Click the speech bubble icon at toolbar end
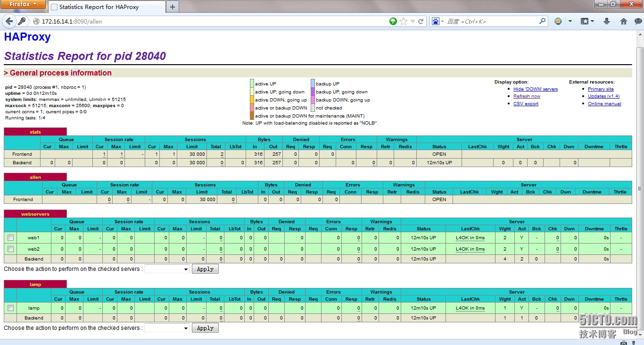The image size is (644, 345). [x=638, y=21]
